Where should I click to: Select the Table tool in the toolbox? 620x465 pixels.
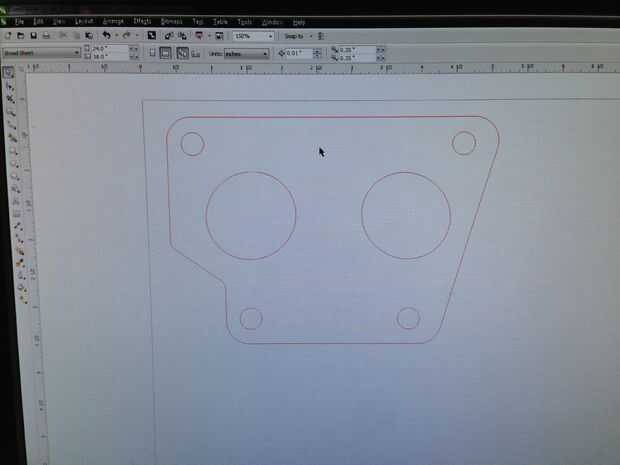17,214
